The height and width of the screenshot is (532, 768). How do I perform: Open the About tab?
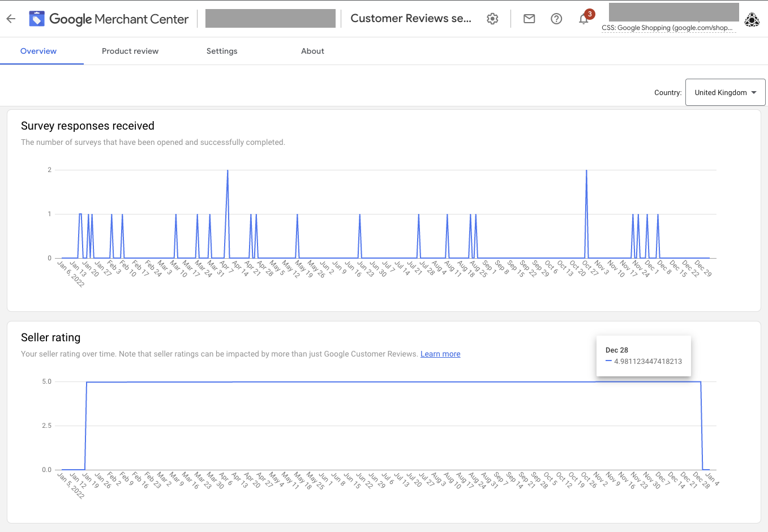click(x=312, y=51)
